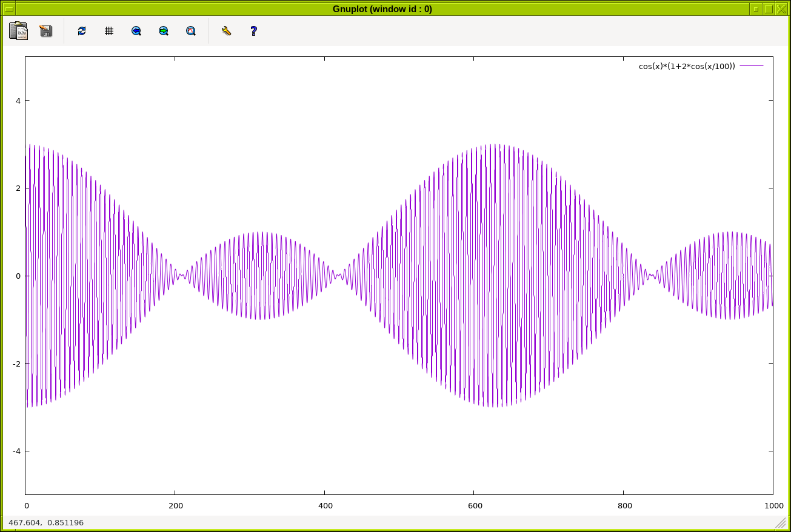791x532 pixels.
Task: Apply the previous zoom settings
Action: click(x=136, y=31)
